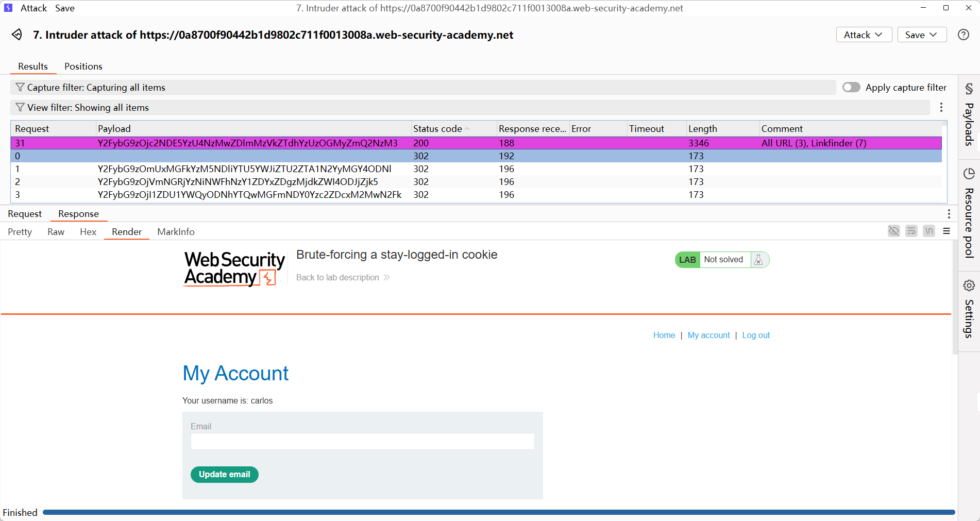
Task: Switch to the Positions tab
Action: (x=83, y=66)
